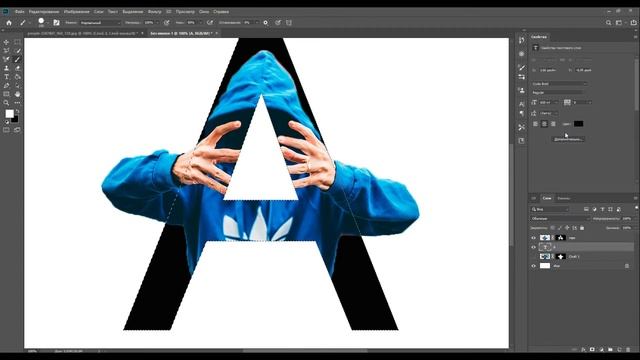Screen dimensions: 640x360
Task: Open the opacity slider arrow in options bar
Action: [x=159, y=23]
